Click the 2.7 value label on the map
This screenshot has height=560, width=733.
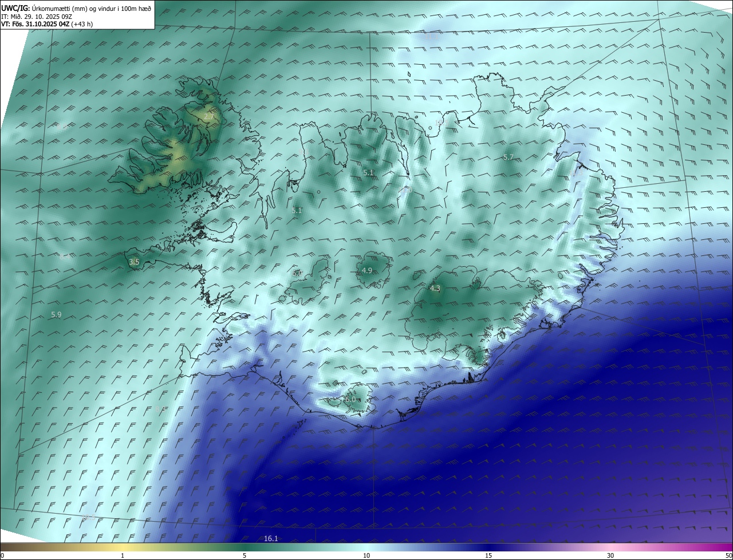tap(208, 117)
